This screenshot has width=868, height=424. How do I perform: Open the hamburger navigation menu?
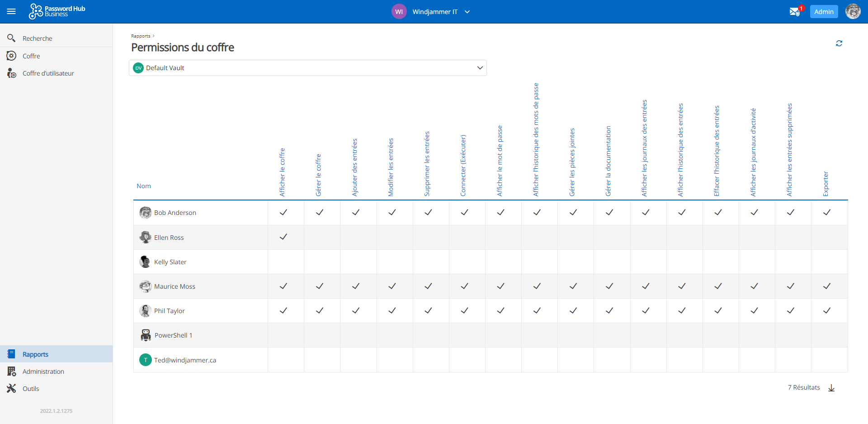click(11, 12)
